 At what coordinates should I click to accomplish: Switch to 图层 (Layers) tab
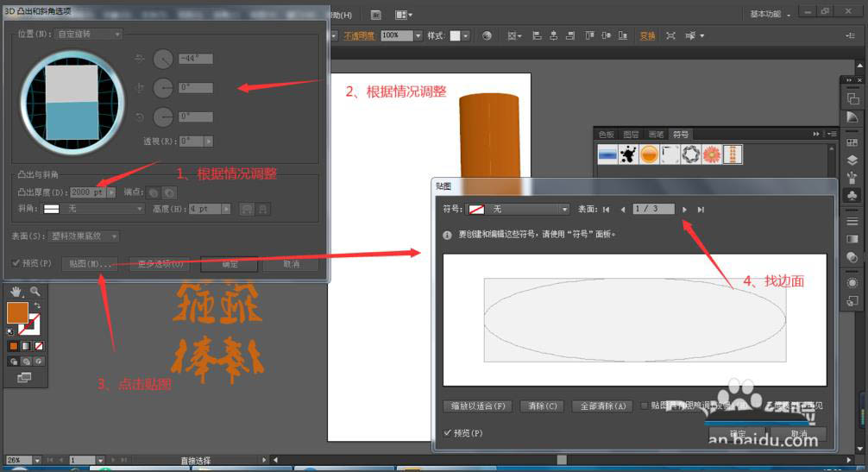pos(631,135)
